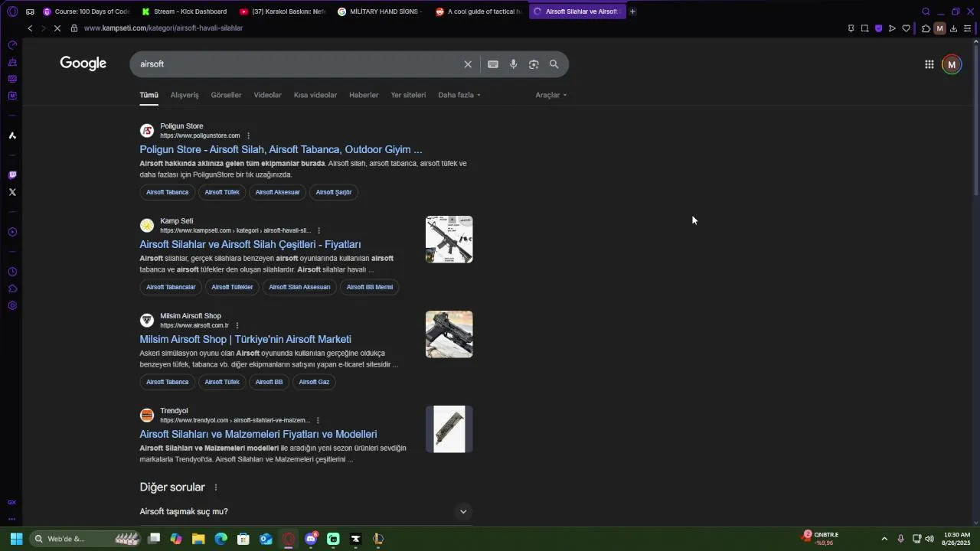
Task: Take a snapshot with the toolbar icon
Action: point(864,28)
